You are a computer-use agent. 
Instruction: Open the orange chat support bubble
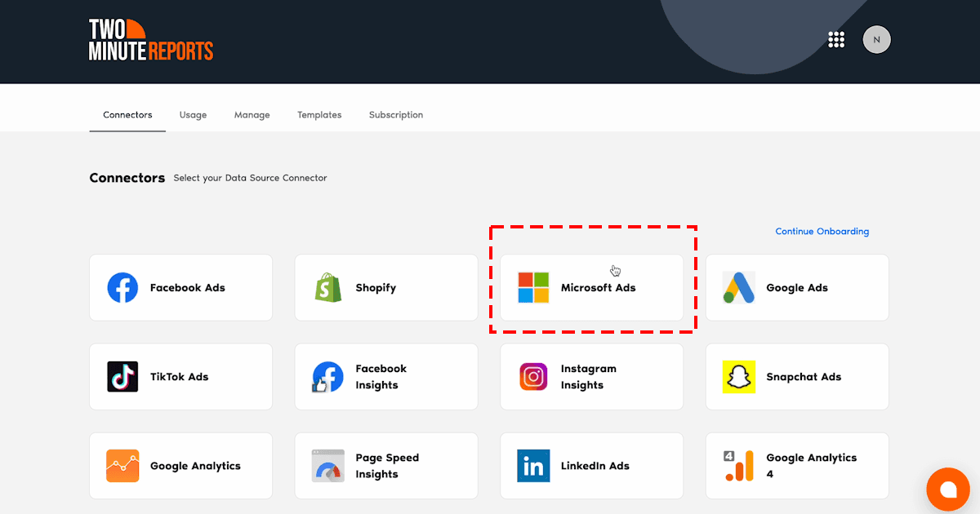point(947,490)
